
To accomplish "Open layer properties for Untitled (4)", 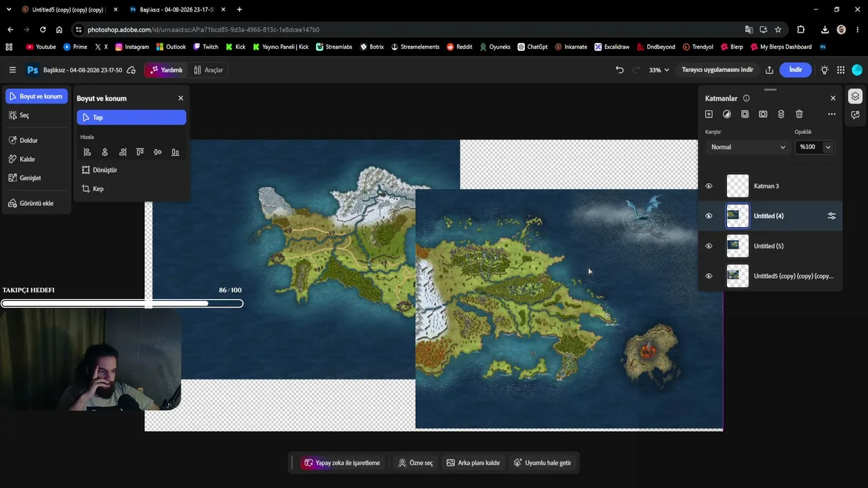I will point(831,216).
